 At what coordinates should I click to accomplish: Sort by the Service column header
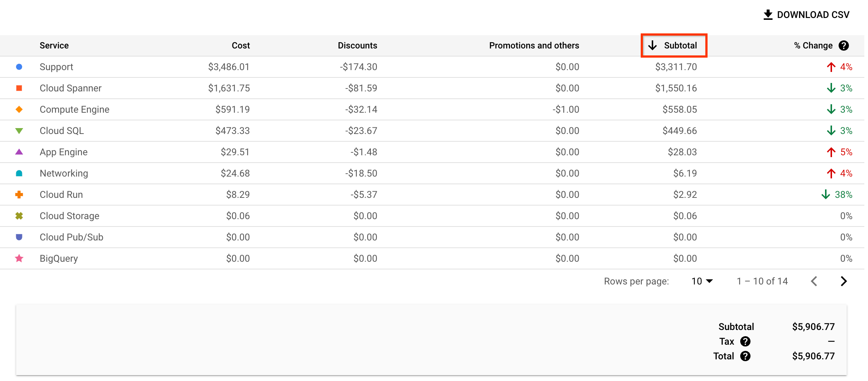(x=54, y=46)
